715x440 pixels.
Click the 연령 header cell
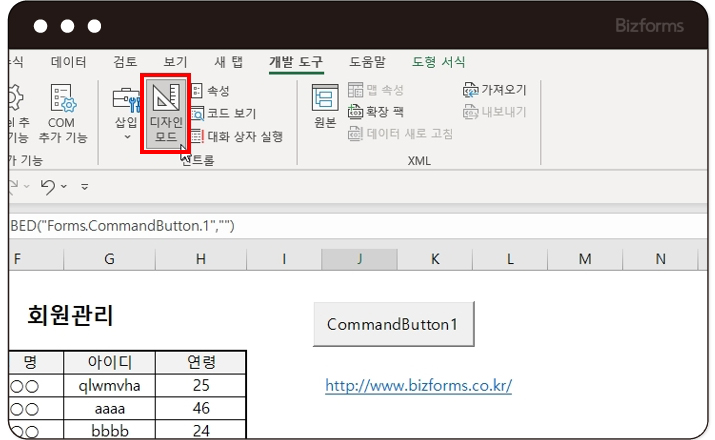pos(201,362)
